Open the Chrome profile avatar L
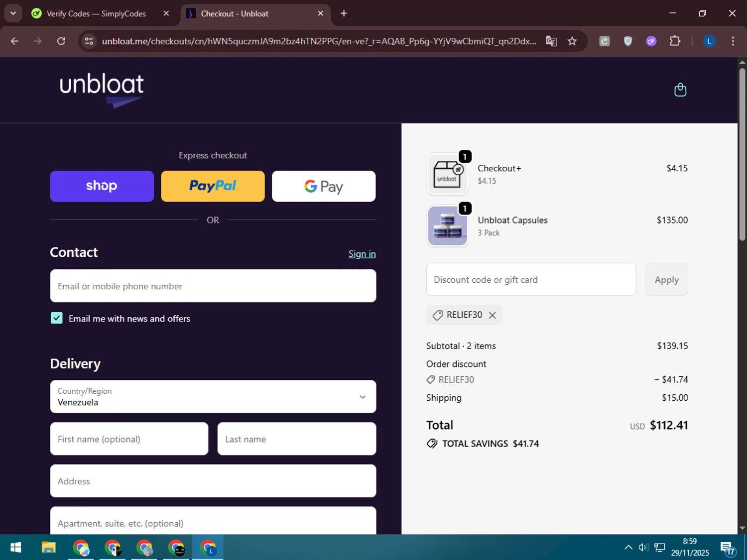 [709, 41]
